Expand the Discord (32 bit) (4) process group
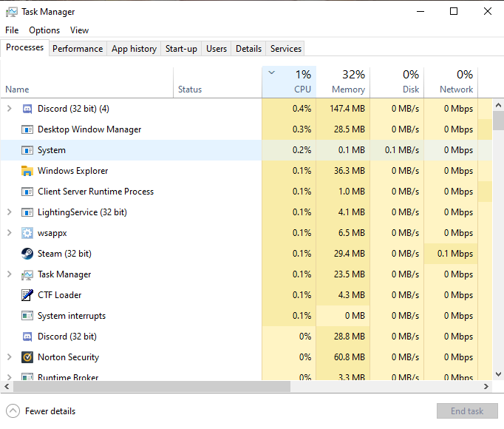Image resolution: width=504 pixels, height=429 pixels. pyautogui.click(x=10, y=109)
